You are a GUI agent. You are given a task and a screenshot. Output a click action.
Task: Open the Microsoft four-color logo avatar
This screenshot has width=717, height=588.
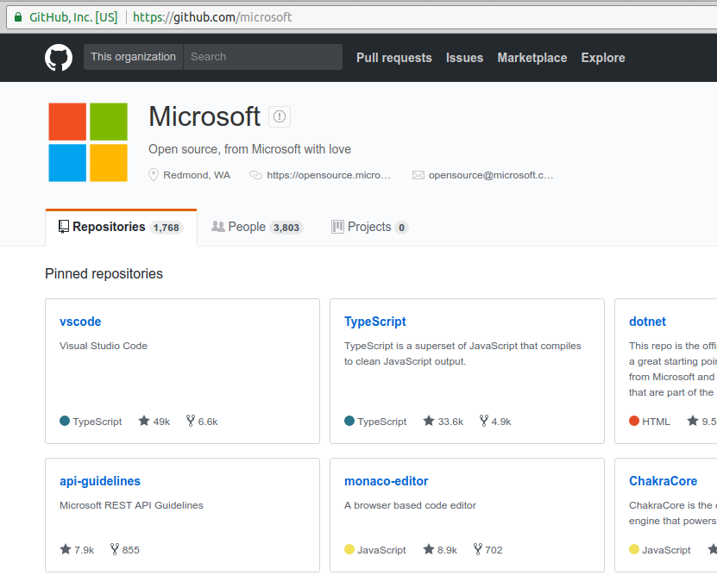pyautogui.click(x=88, y=142)
